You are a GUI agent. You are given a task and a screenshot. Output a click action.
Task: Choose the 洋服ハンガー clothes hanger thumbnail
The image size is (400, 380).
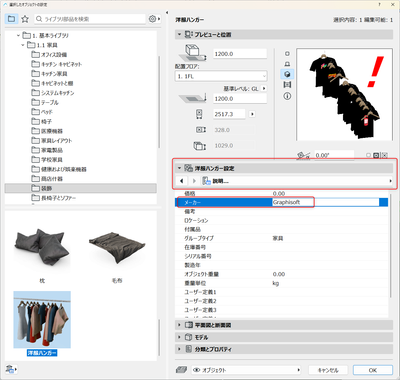point(42,319)
